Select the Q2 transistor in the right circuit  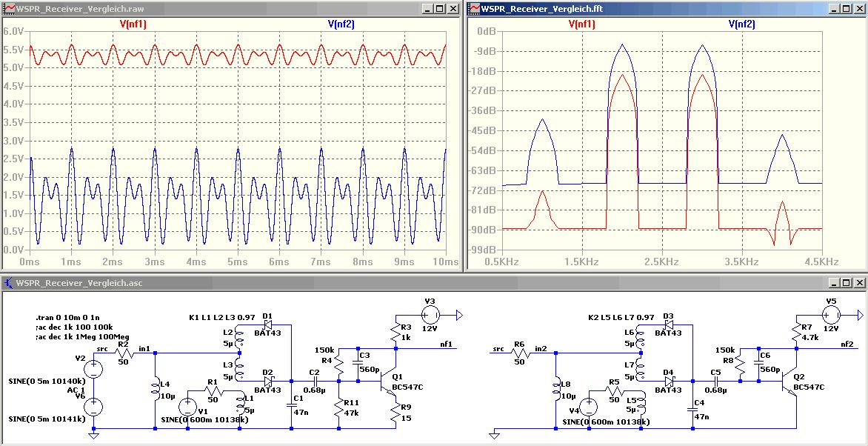tap(792, 382)
